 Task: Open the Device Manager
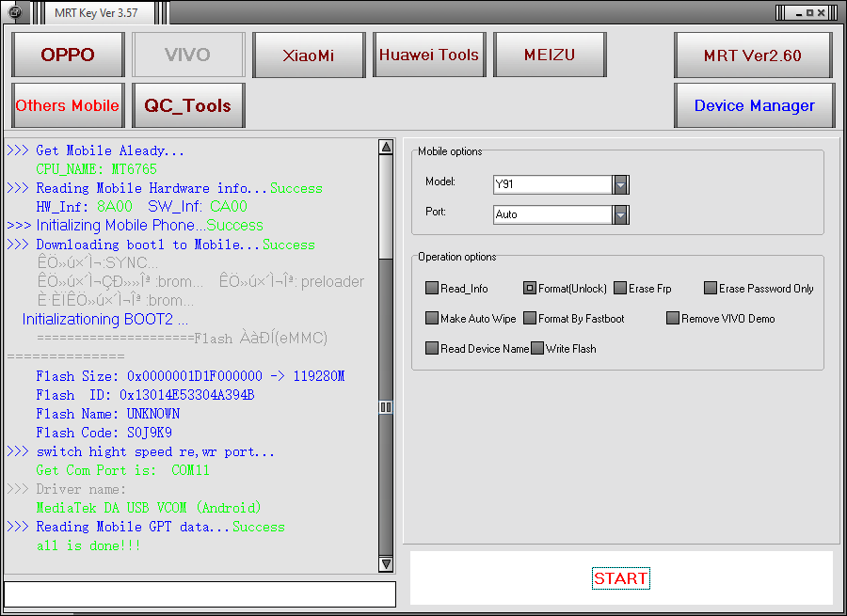click(x=754, y=105)
